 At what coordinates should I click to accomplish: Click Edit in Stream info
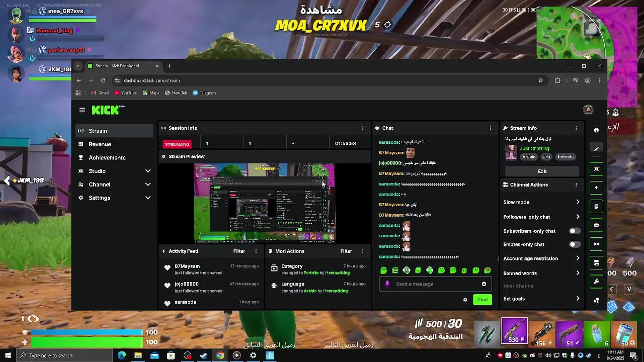[542, 171]
